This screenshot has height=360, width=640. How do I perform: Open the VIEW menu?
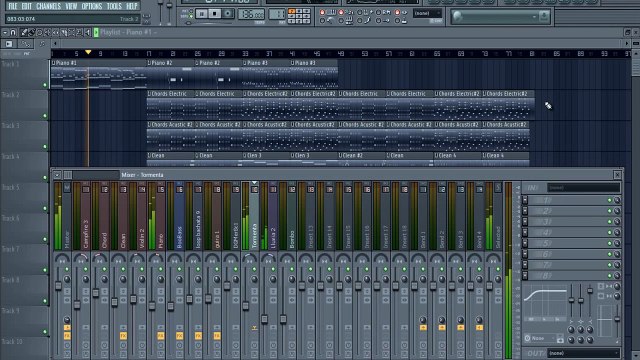(x=71, y=6)
